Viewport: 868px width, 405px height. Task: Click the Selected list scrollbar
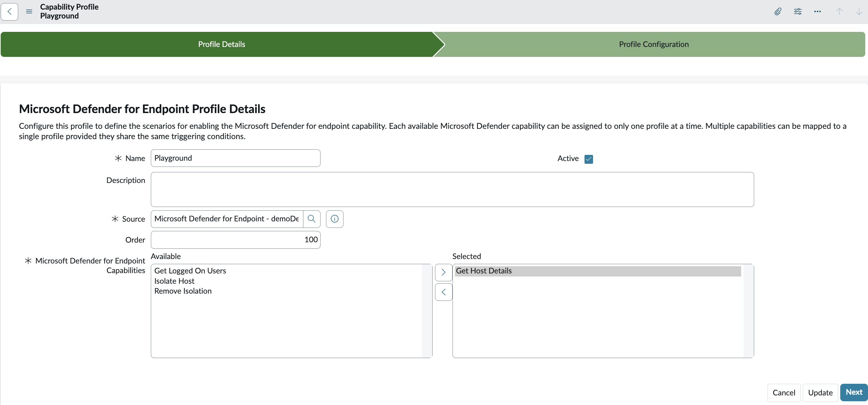[748, 311]
